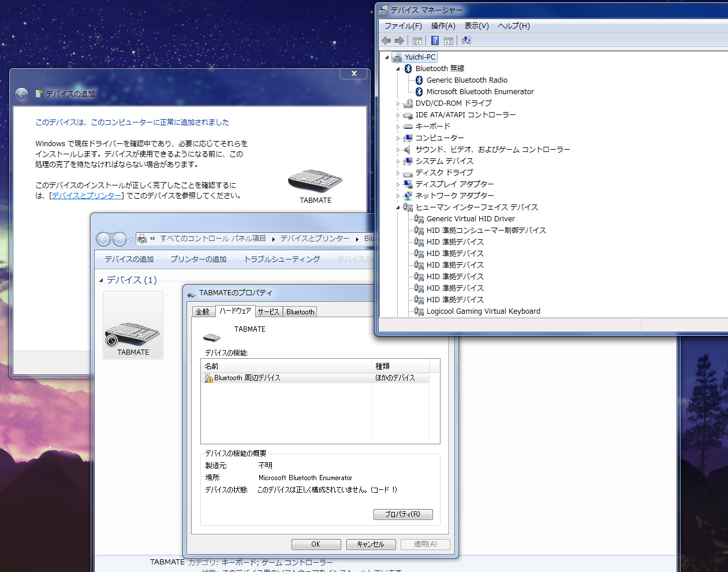Viewport: 728px width, 572px height.
Task: Open the デバイスとプリンター link in add device wizard
Action: [x=87, y=196]
